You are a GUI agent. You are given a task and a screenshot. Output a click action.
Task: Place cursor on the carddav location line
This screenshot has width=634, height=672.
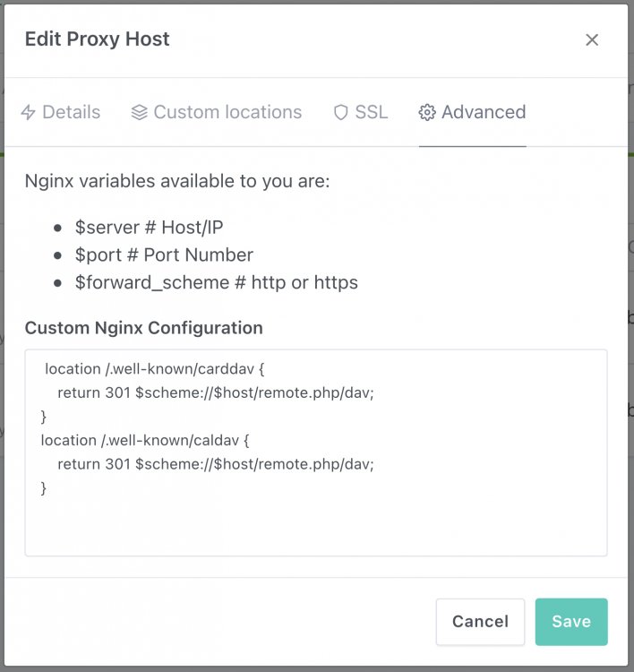pos(155,368)
